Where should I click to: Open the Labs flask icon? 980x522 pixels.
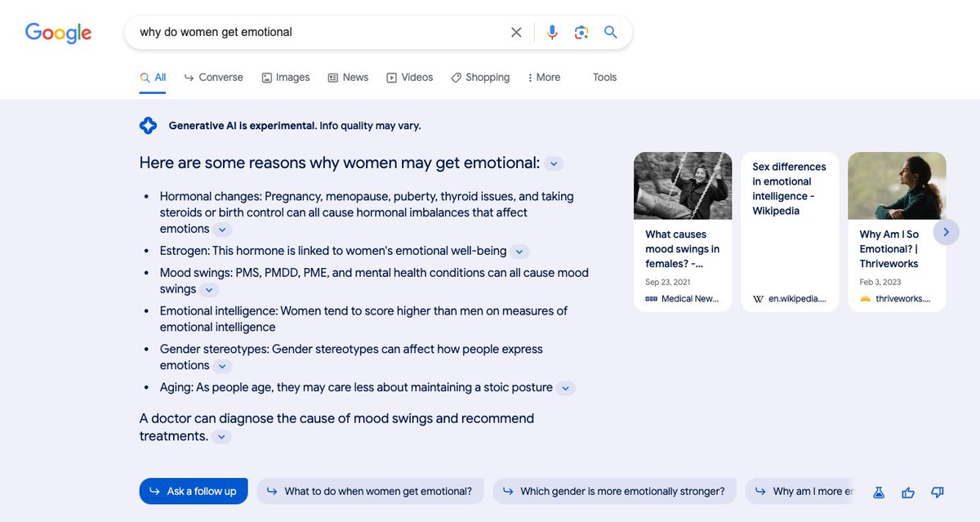[x=879, y=492]
